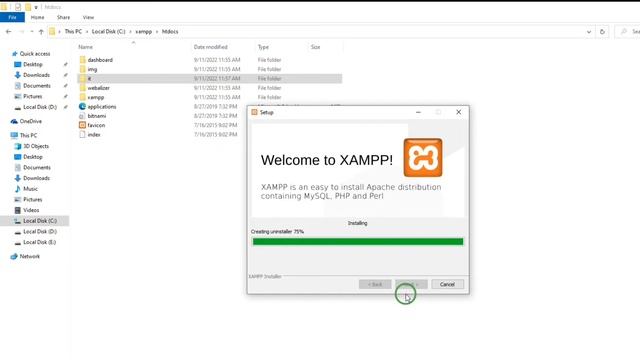Click xampp in the address path
This screenshot has width=640, height=360.
coord(144,31)
